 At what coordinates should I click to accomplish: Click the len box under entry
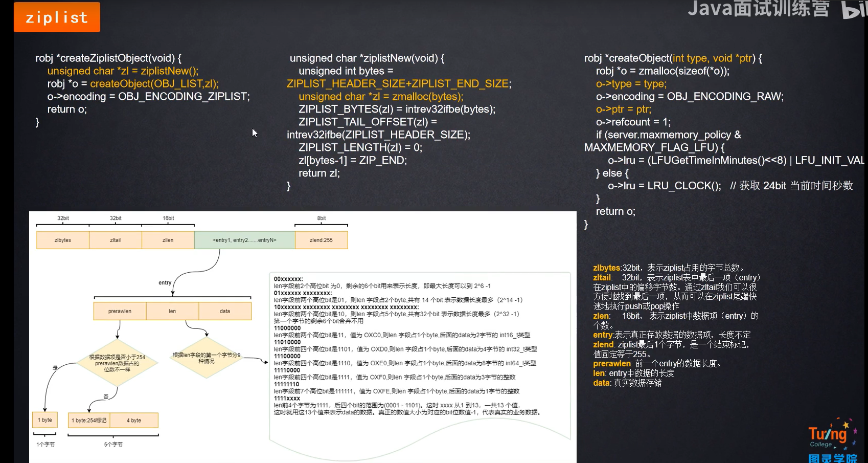[172, 311]
